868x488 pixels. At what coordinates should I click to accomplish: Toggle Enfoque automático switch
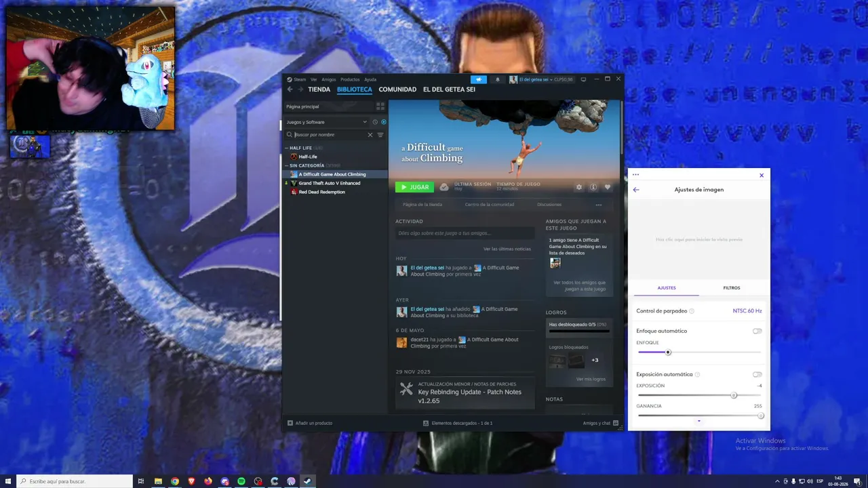757,331
